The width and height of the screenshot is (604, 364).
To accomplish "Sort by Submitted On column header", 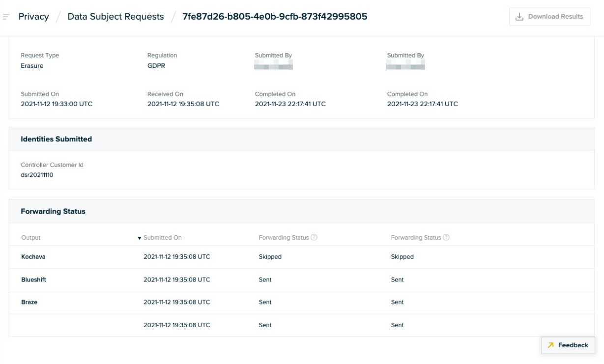I will [x=160, y=238].
